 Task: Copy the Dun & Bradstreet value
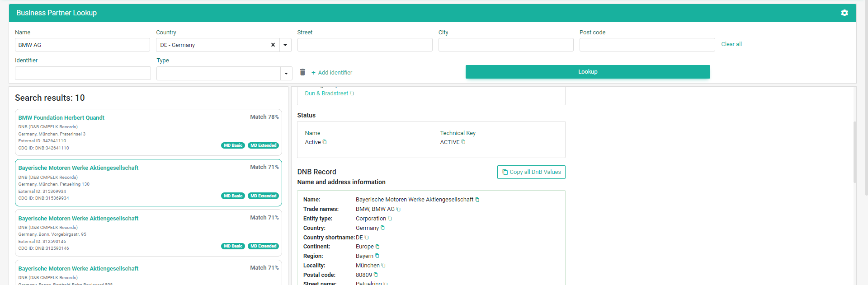point(352,93)
